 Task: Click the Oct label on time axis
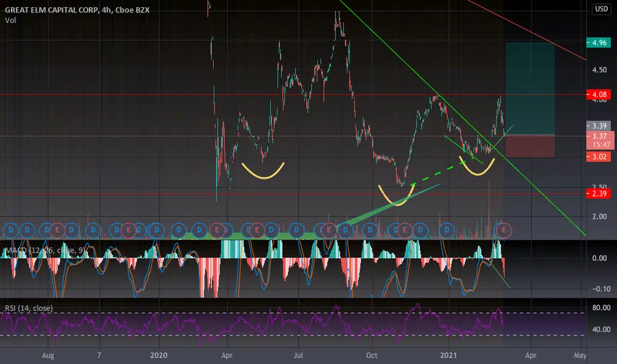tap(371, 355)
